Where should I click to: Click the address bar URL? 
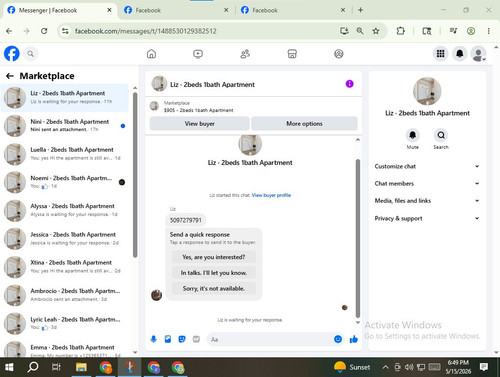[145, 31]
